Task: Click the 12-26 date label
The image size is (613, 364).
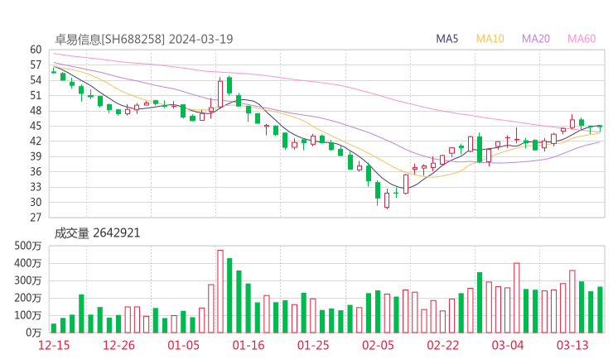Action: pyautogui.click(x=118, y=345)
